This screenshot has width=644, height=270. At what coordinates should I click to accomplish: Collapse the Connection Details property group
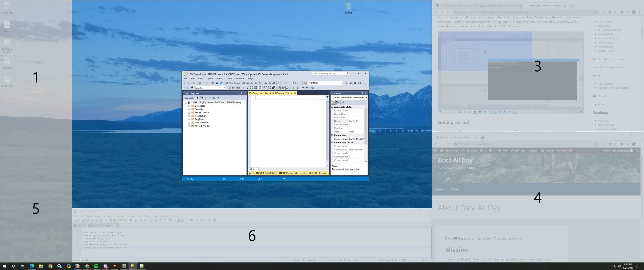[x=332, y=143]
